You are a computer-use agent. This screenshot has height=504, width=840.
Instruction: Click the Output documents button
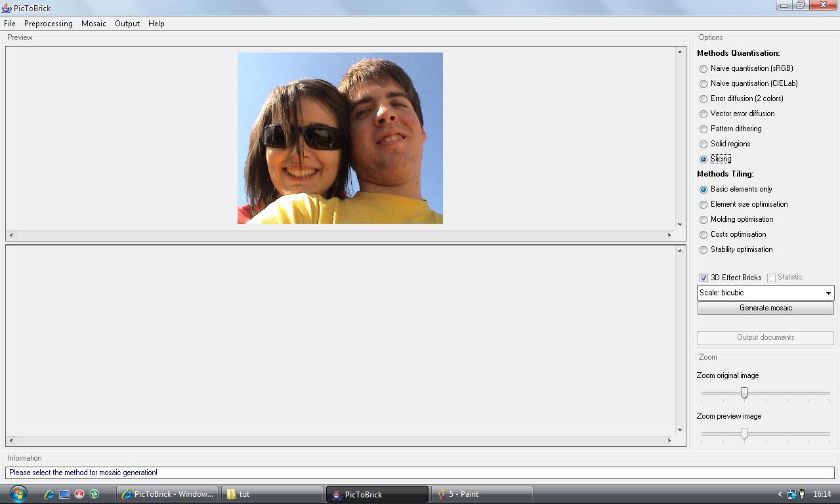[765, 337]
